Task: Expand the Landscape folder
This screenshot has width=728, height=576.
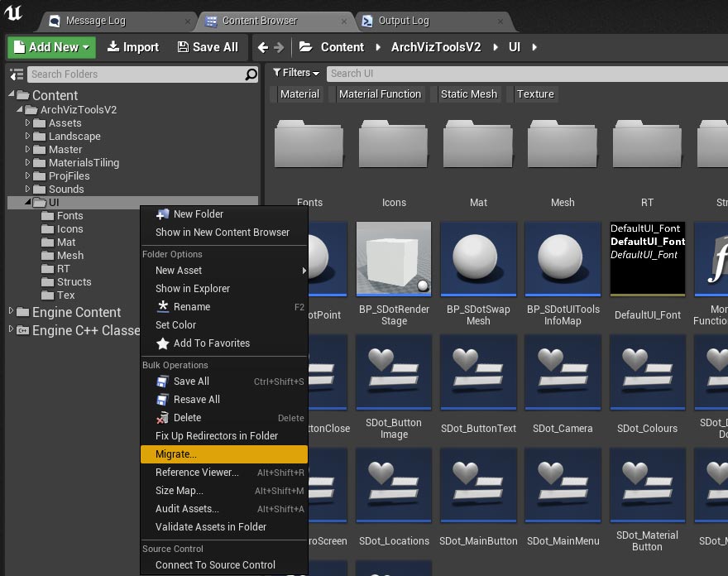Action: (27, 136)
